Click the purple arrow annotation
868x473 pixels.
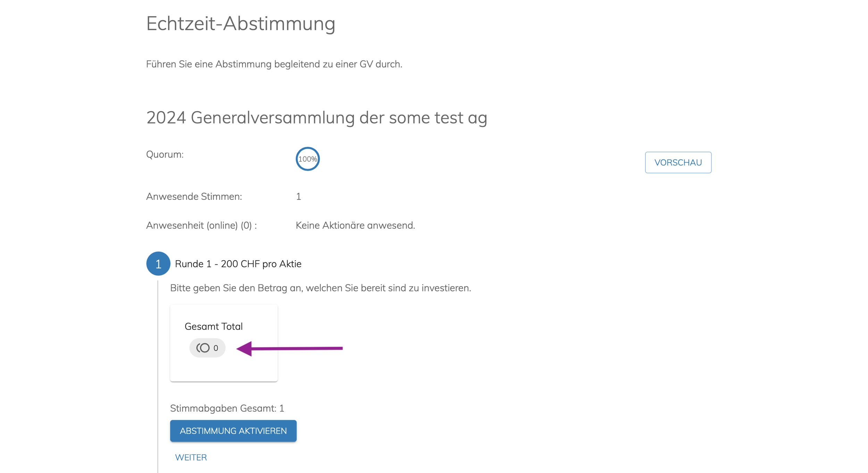click(x=289, y=348)
